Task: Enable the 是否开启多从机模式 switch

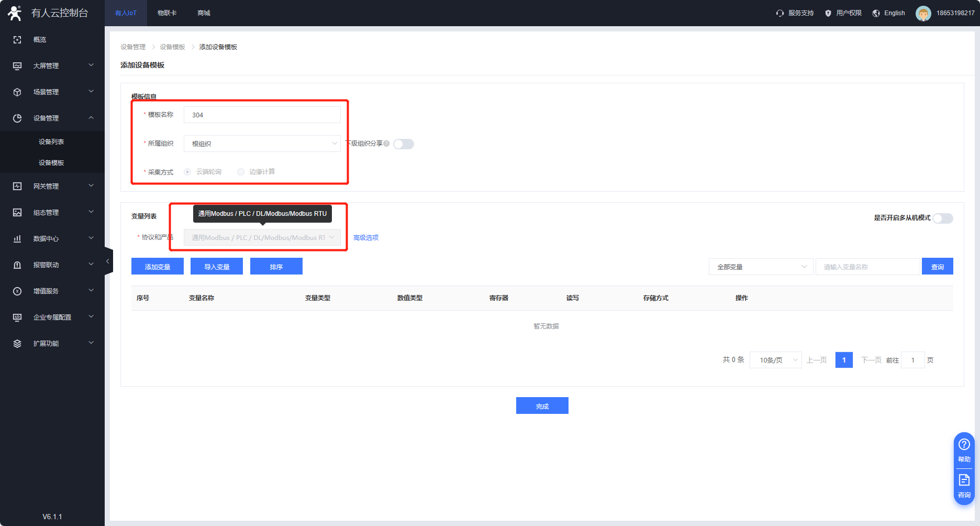Action: coord(942,218)
